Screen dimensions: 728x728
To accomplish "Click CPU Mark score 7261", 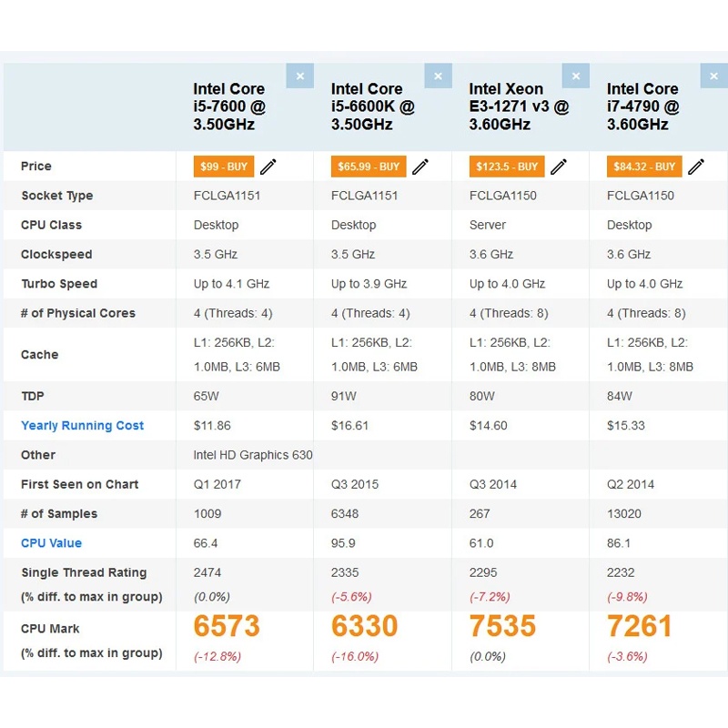I will pyautogui.click(x=640, y=626).
